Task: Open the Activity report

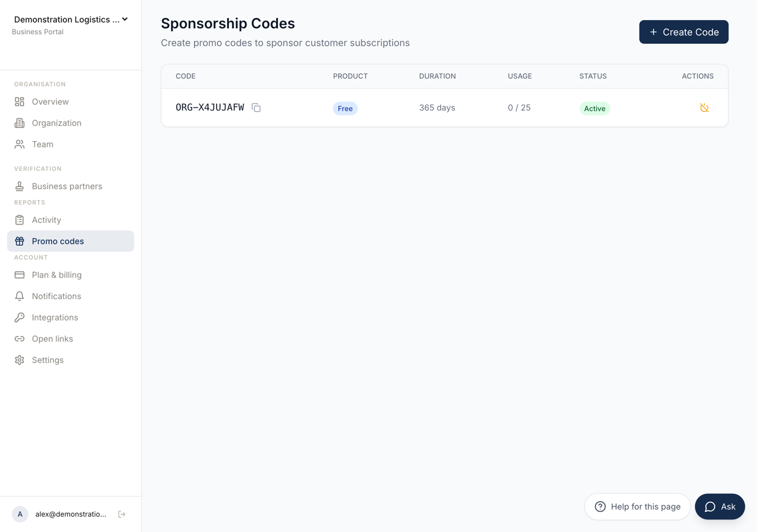Action: click(x=70, y=220)
